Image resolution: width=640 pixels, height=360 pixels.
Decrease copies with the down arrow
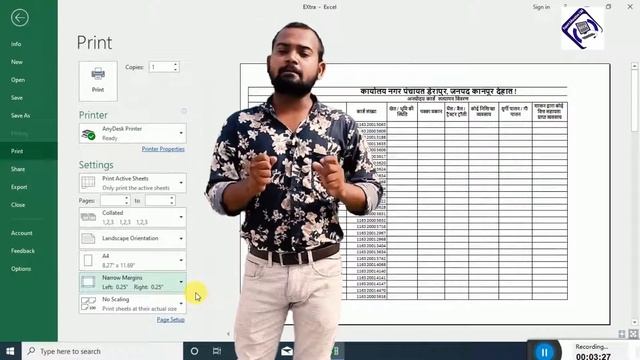click(176, 70)
